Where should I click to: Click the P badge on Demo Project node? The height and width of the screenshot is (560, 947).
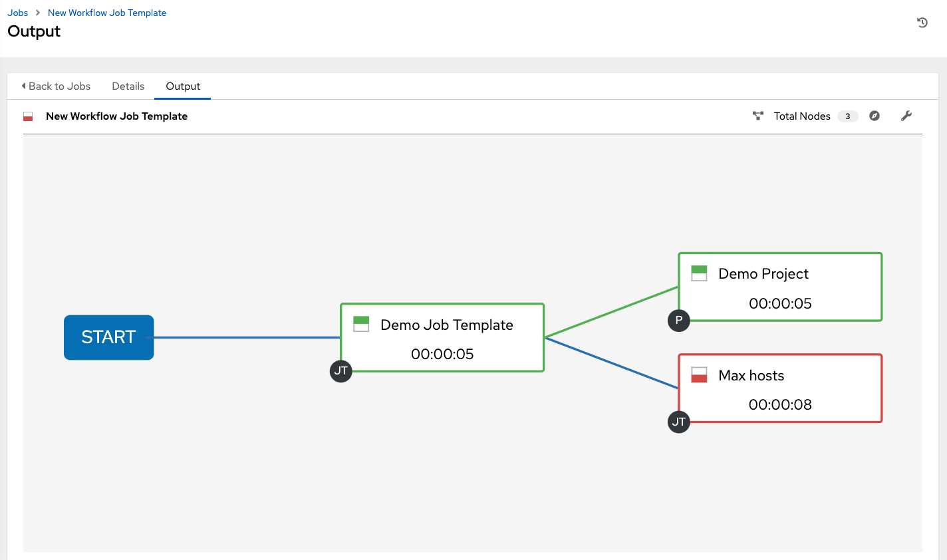tap(678, 321)
